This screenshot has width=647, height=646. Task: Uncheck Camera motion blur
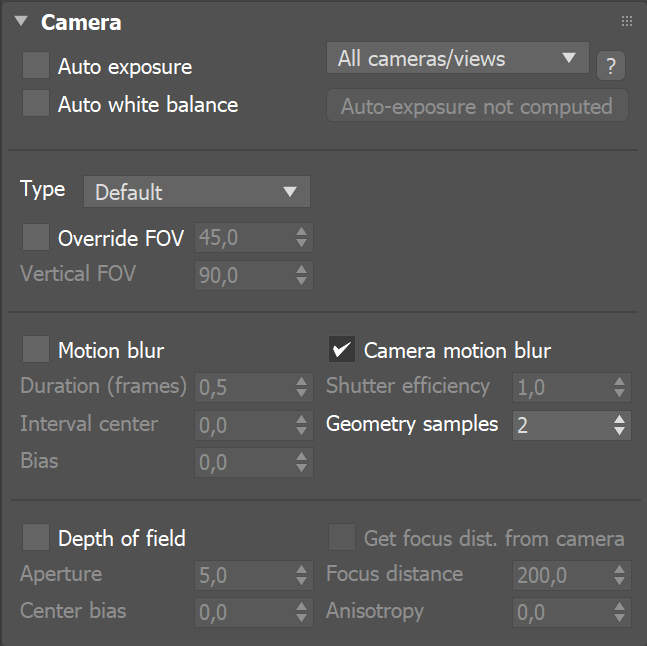[342, 349]
